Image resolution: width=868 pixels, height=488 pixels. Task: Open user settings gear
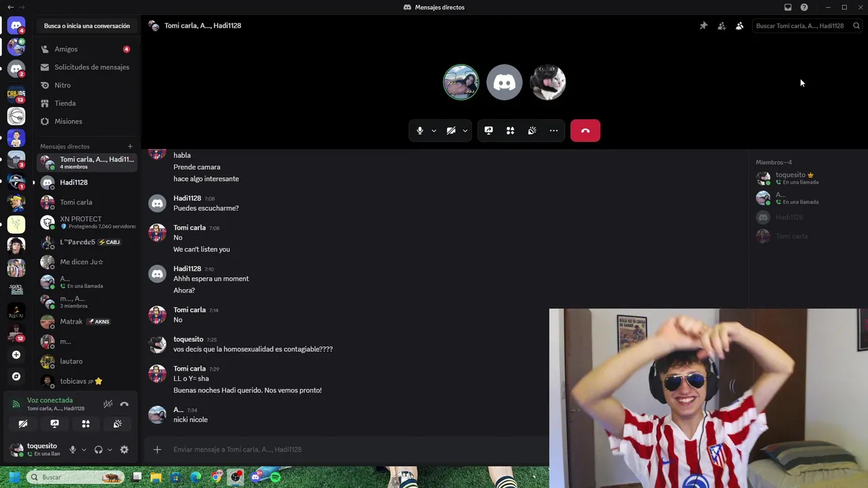(x=124, y=449)
